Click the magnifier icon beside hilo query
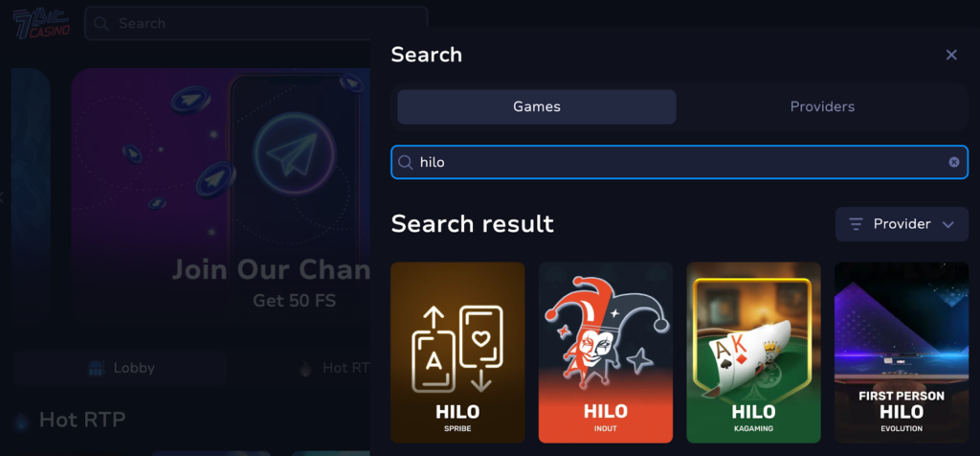This screenshot has height=456, width=980. 405,163
